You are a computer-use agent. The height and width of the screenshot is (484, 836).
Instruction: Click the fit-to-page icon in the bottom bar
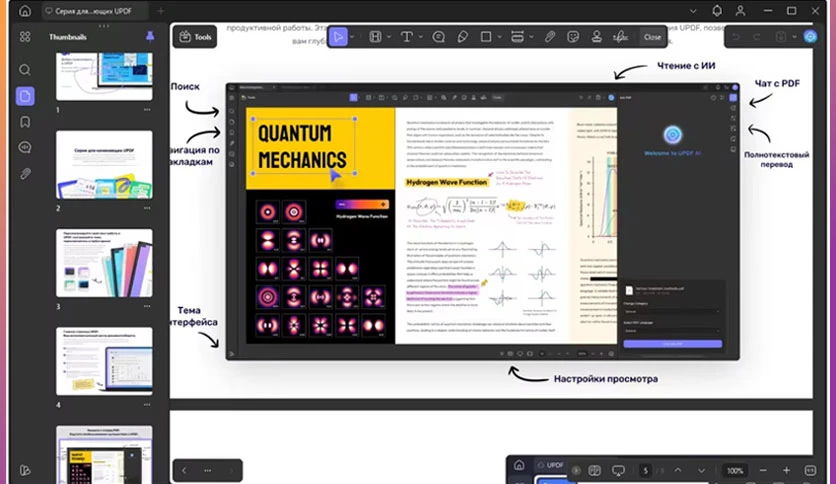[x=810, y=471]
